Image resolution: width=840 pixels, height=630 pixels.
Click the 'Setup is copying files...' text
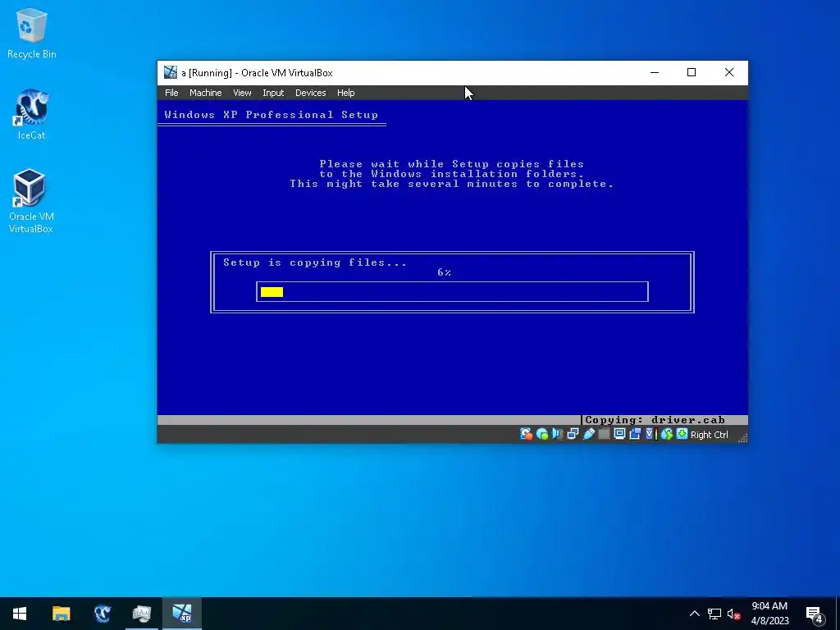pyautogui.click(x=315, y=262)
